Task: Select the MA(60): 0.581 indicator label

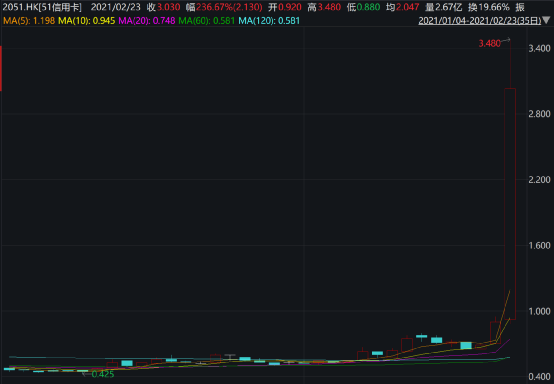Action: 207,21
